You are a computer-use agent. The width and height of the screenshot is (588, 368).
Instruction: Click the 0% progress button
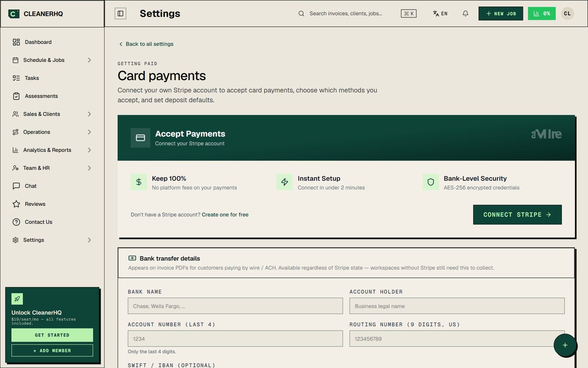point(542,14)
